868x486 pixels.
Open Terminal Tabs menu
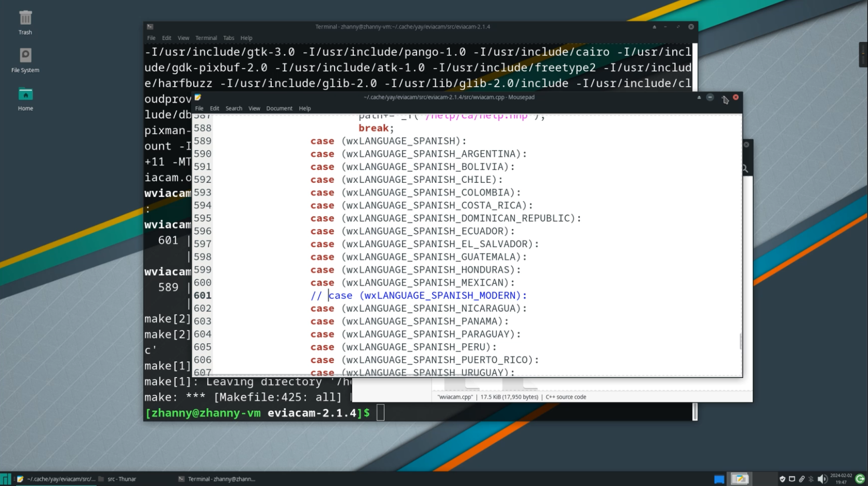click(x=229, y=38)
